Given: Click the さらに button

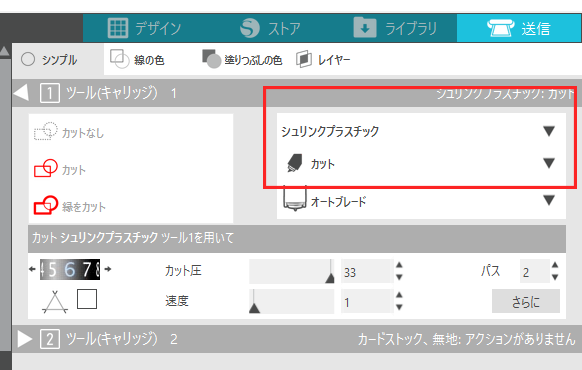Looking at the screenshot, I should click(x=526, y=302).
